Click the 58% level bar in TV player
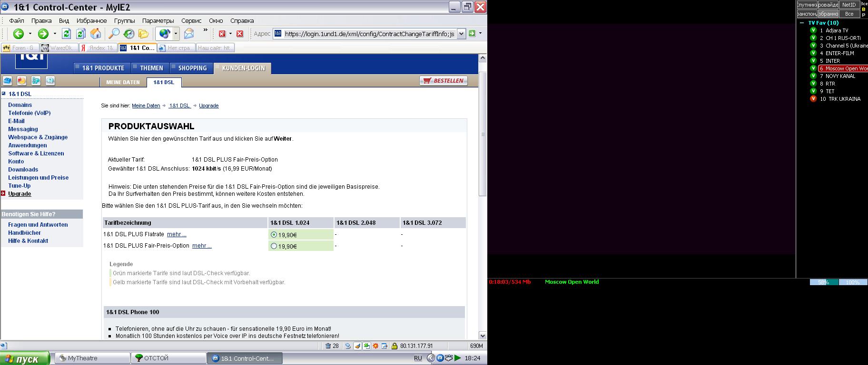 click(823, 282)
